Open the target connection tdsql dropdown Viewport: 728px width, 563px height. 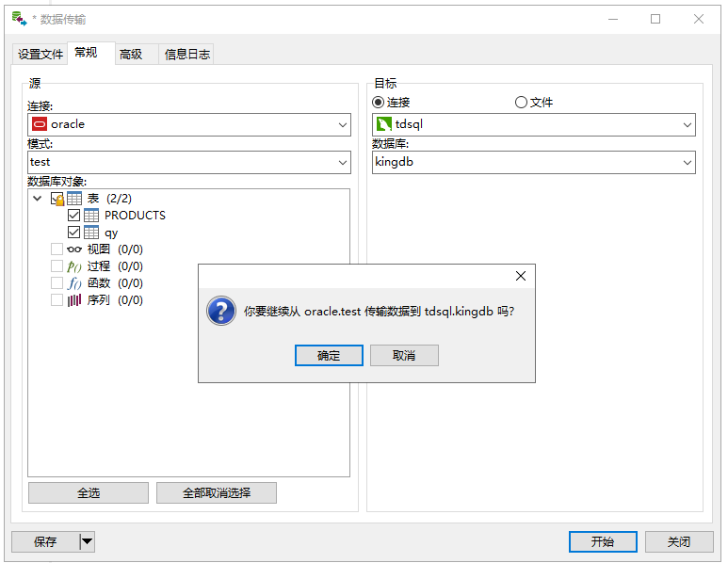tap(688, 125)
